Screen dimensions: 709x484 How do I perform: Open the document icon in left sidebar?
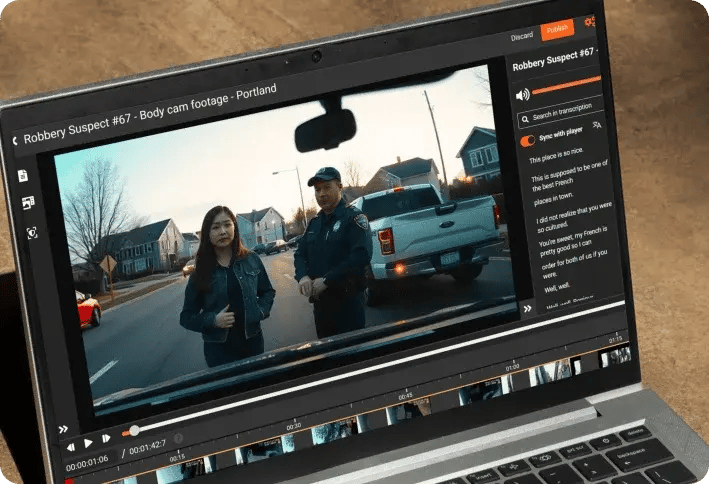(x=23, y=176)
